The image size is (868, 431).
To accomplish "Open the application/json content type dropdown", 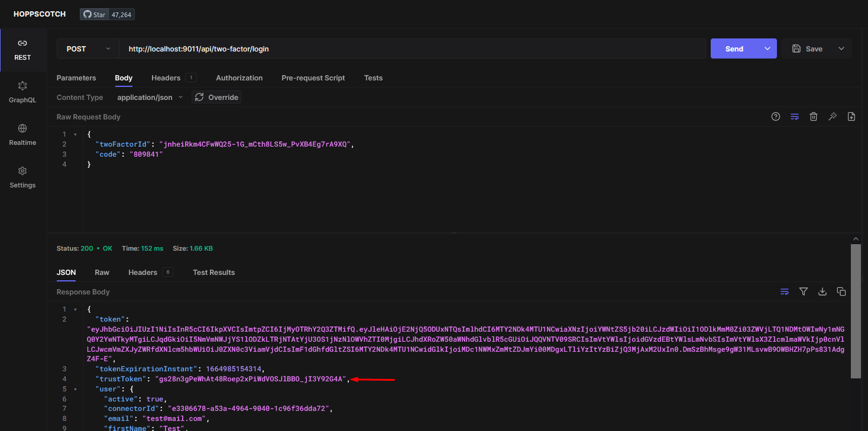I will click(x=150, y=97).
